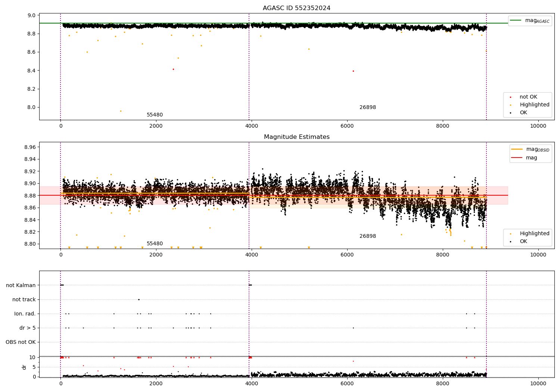Click the 'Ion. rad.' row label

point(25,314)
